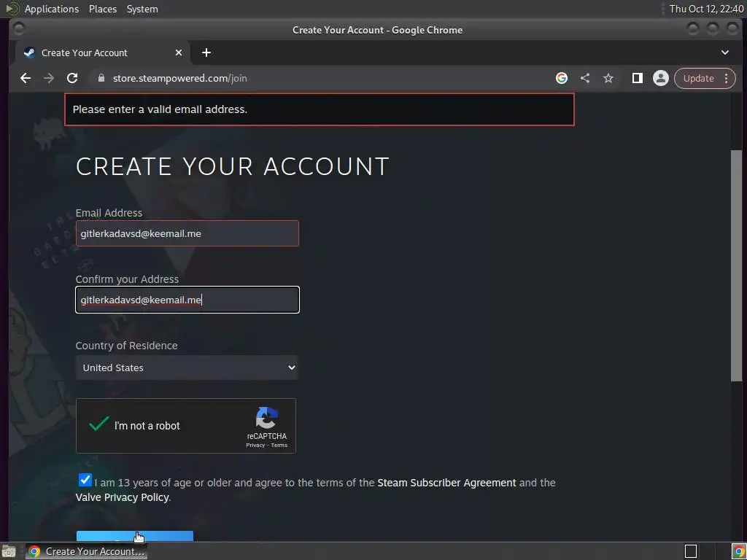Select Chrome window in bottom taskbar
747x560 pixels.
[86, 551]
